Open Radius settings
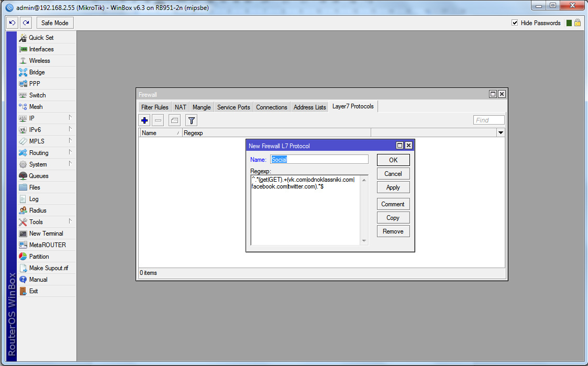This screenshot has height=366, width=588. [47, 210]
